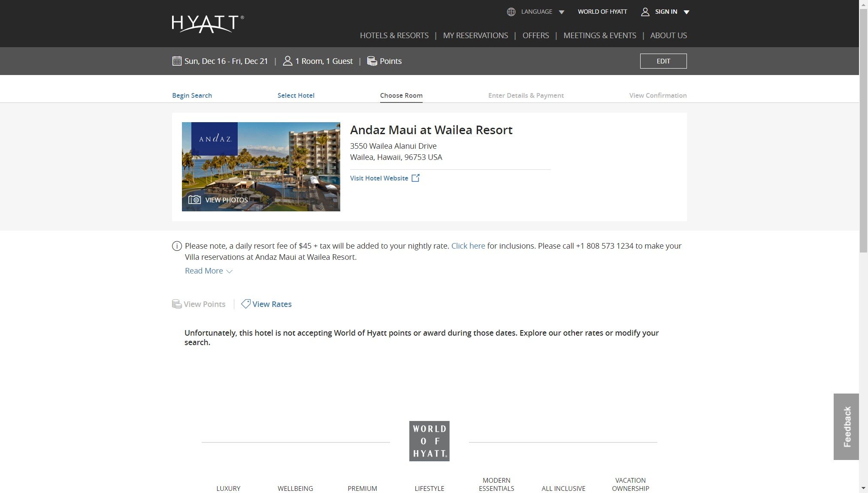Click the points coins icon in search bar
The height and width of the screenshot is (493, 868).
click(372, 61)
